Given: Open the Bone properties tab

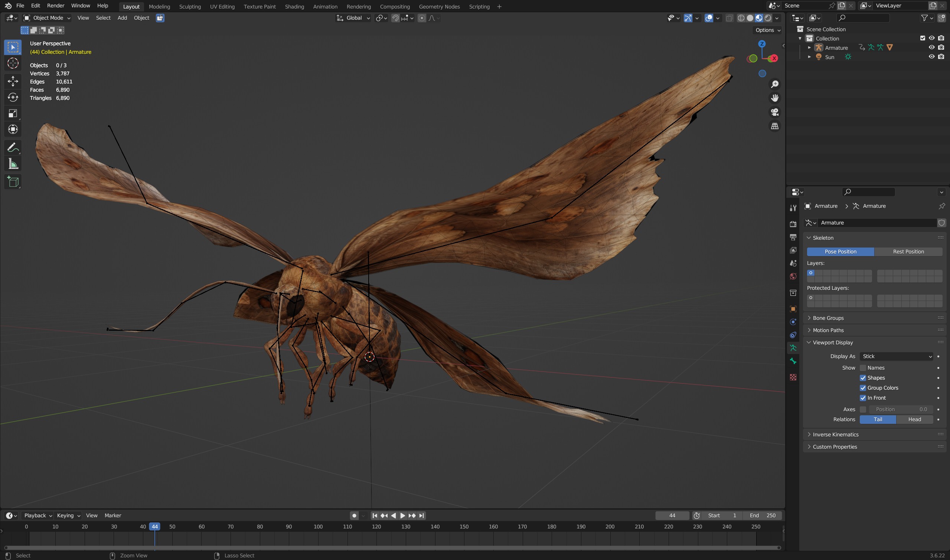Looking at the screenshot, I should click(x=793, y=361).
